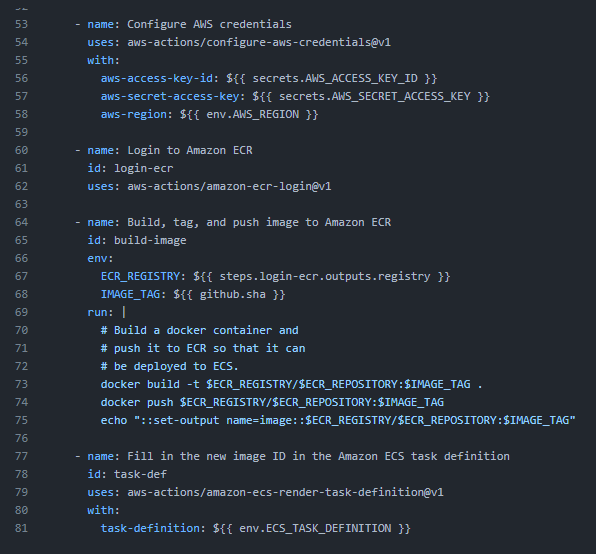Click the 'aws-access-key-id' key
The width and height of the screenshot is (596, 554).
click(157, 78)
